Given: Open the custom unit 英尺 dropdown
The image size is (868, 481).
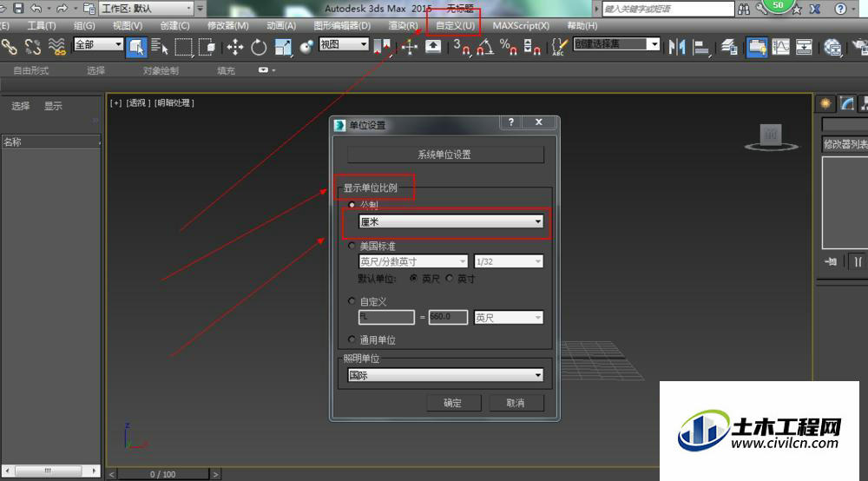Looking at the screenshot, I should (x=508, y=317).
